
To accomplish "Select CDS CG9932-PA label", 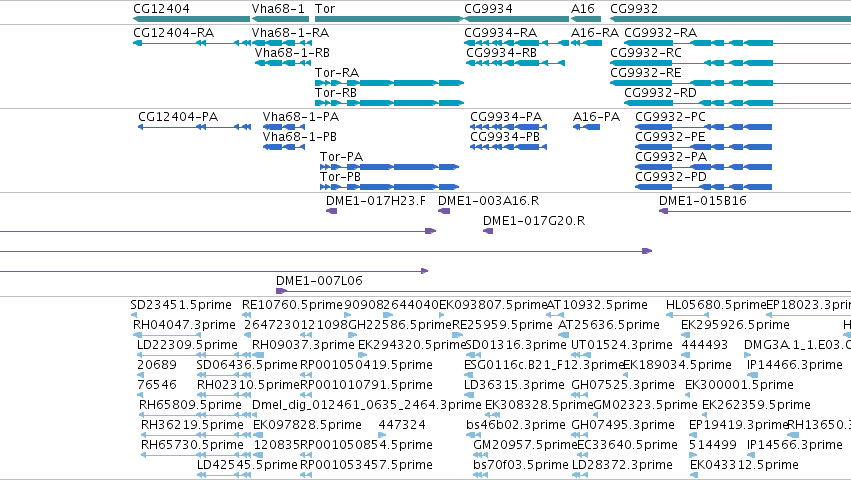I will click(x=671, y=157).
